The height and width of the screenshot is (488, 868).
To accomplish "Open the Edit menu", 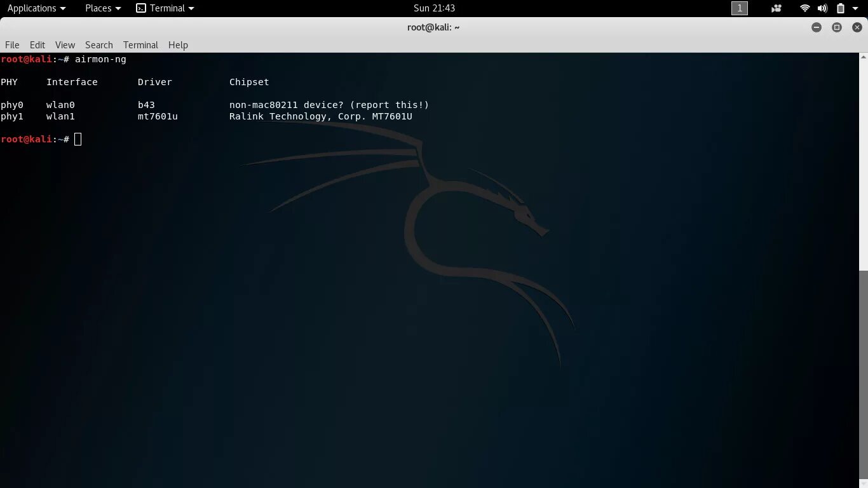I will point(37,45).
